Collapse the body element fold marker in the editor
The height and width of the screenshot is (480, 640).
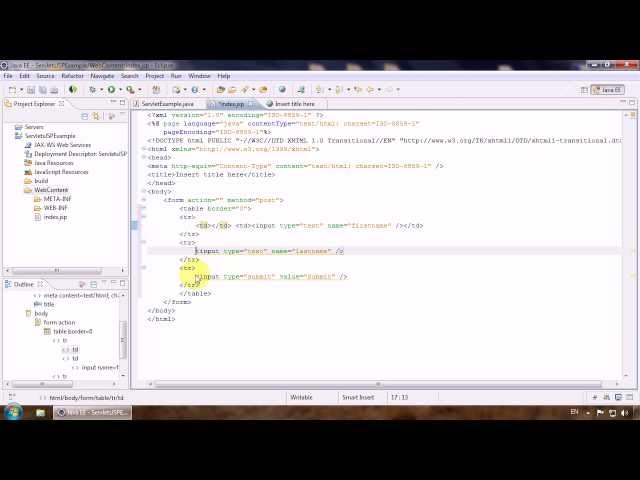pos(144,191)
